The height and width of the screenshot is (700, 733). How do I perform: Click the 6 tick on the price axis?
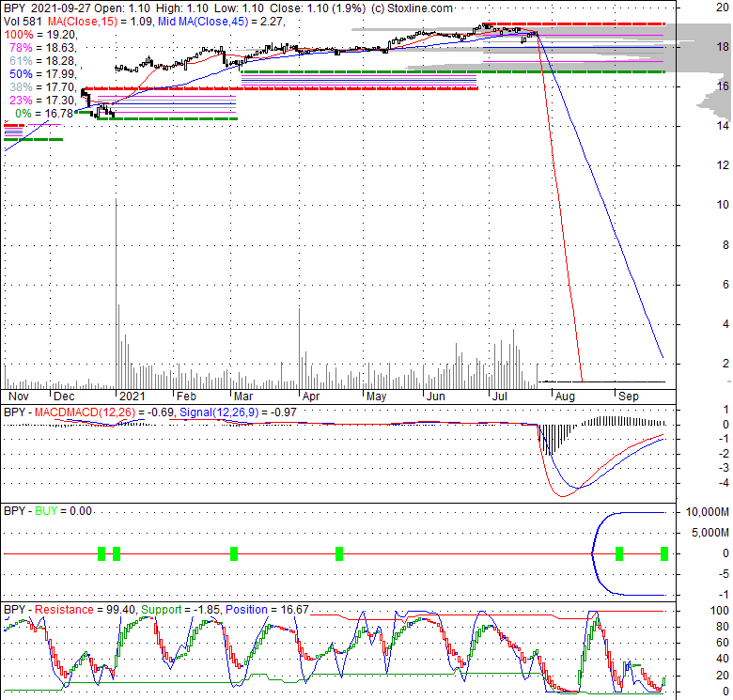[x=725, y=284]
